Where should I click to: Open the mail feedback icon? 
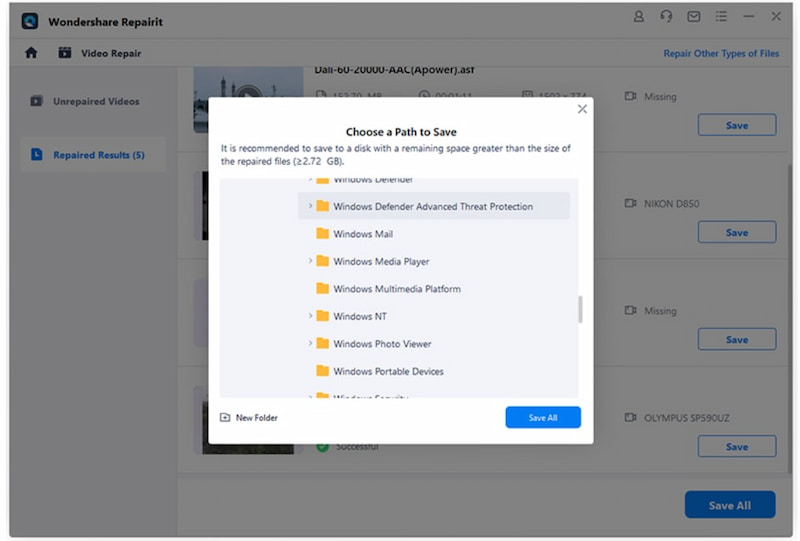point(694,17)
